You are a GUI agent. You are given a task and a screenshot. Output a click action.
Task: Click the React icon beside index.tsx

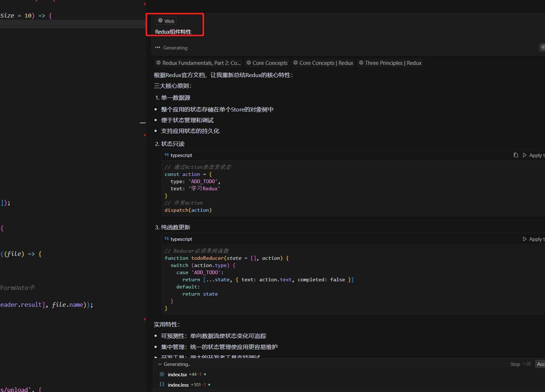point(162,374)
